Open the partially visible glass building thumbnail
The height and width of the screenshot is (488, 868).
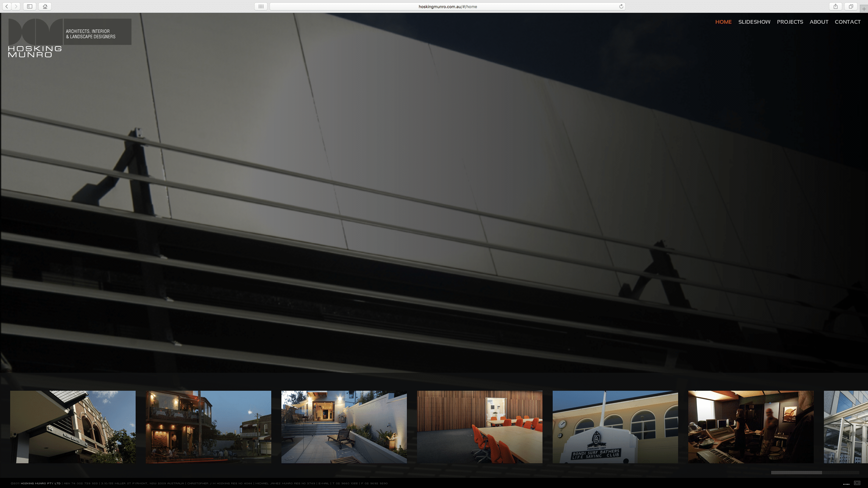pos(846,427)
